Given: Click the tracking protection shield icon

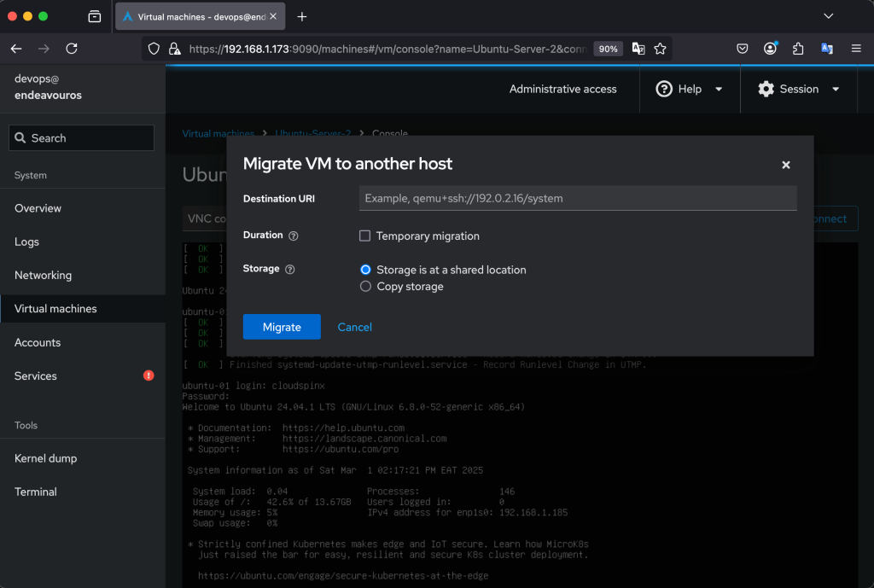Looking at the screenshot, I should (x=154, y=49).
